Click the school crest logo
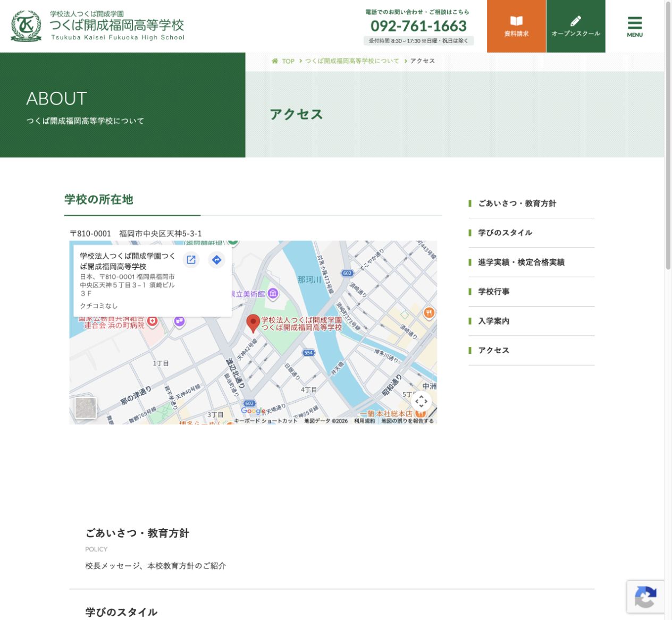This screenshot has height=620, width=672. 26,26
